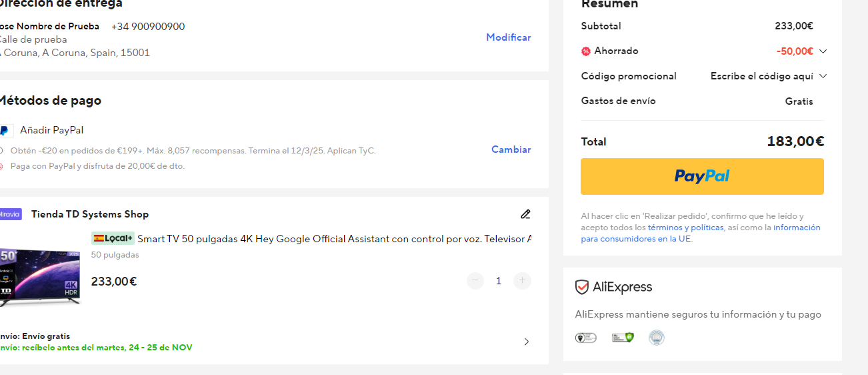The width and height of the screenshot is (868, 375).
Task: Click the Miravia store badge
Action: tap(10, 214)
